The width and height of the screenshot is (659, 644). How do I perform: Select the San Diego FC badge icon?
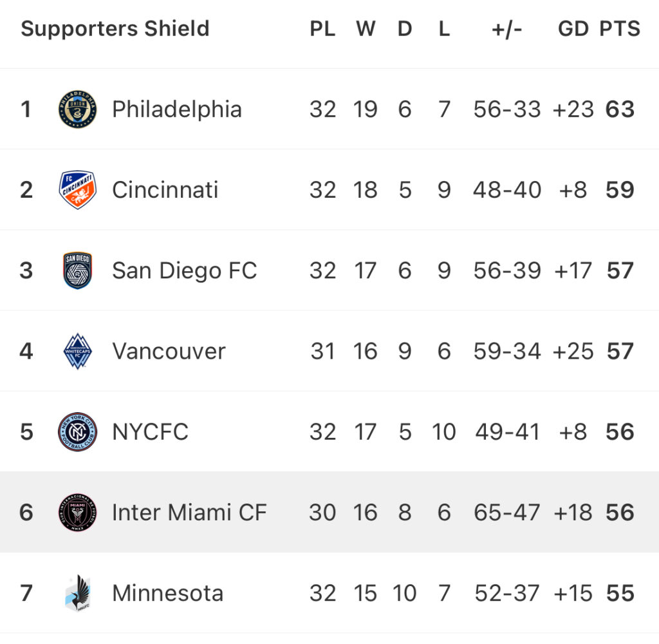click(x=77, y=270)
